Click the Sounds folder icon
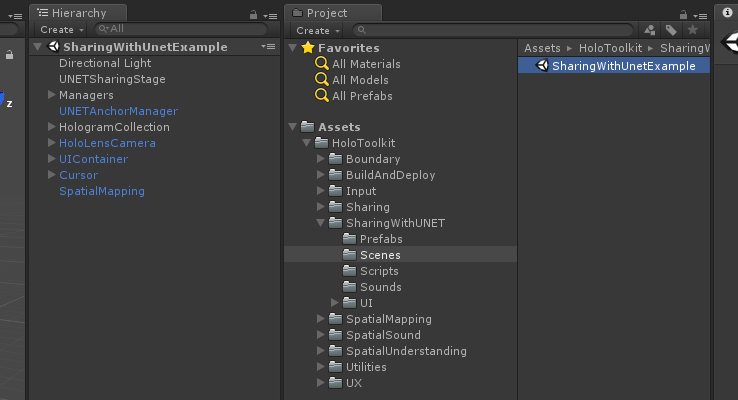 tap(350, 287)
